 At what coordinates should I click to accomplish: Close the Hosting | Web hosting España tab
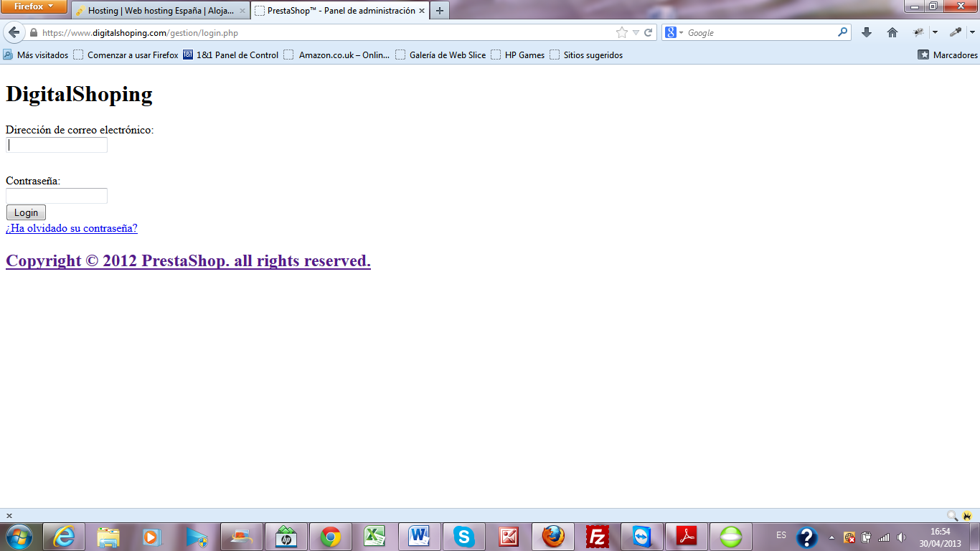coord(242,11)
